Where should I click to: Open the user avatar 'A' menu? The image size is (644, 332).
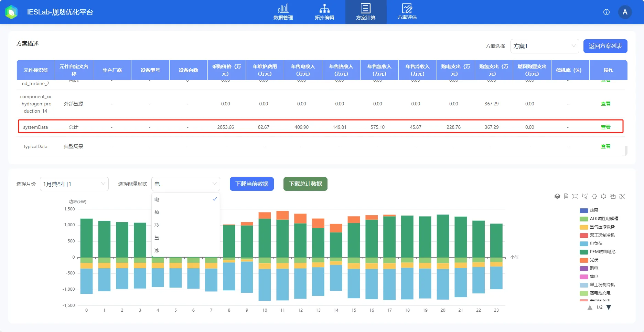625,12
